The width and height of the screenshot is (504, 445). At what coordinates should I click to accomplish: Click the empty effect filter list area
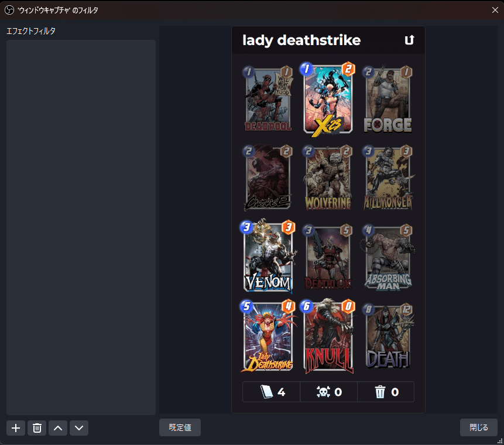(81, 227)
